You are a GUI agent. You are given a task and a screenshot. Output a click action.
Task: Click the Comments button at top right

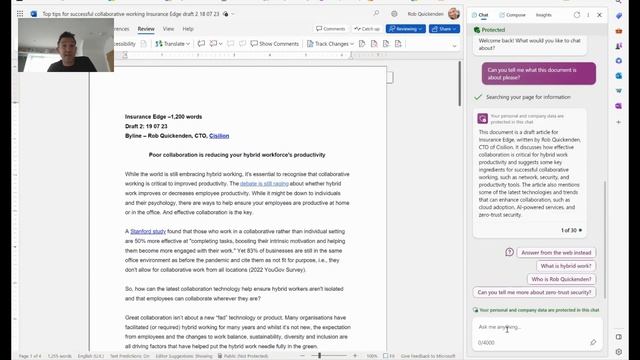331,29
